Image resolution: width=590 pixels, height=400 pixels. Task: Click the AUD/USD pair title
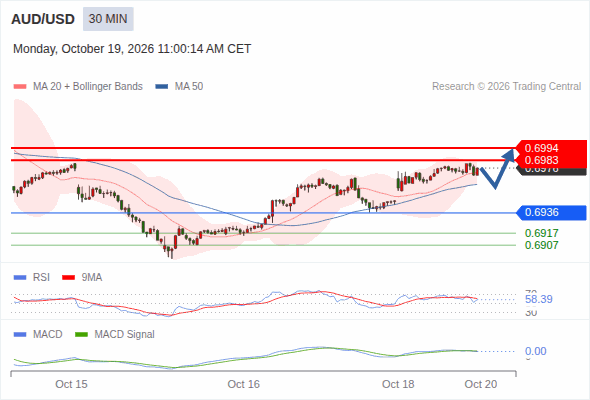pos(43,19)
